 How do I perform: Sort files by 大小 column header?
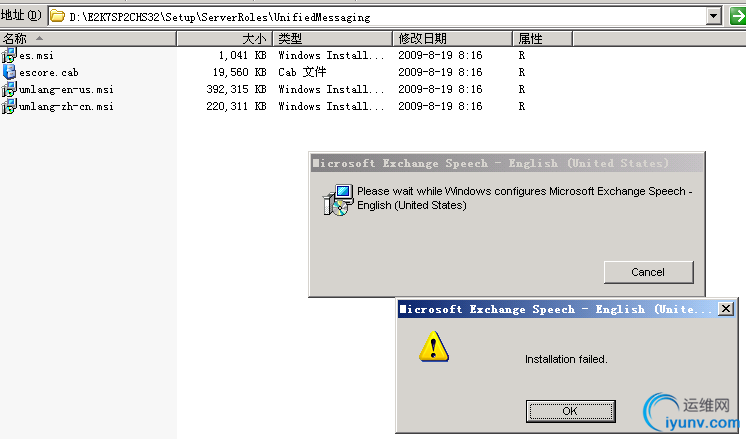click(225, 39)
